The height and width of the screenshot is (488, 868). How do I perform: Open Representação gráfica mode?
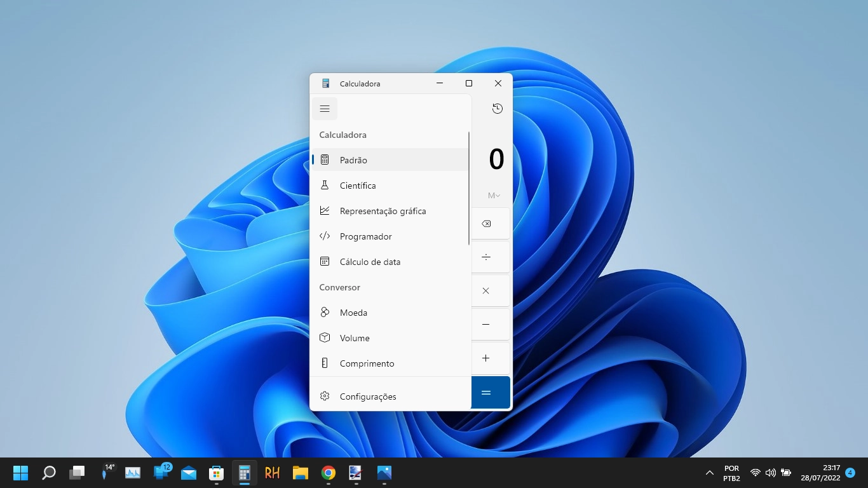click(x=390, y=211)
